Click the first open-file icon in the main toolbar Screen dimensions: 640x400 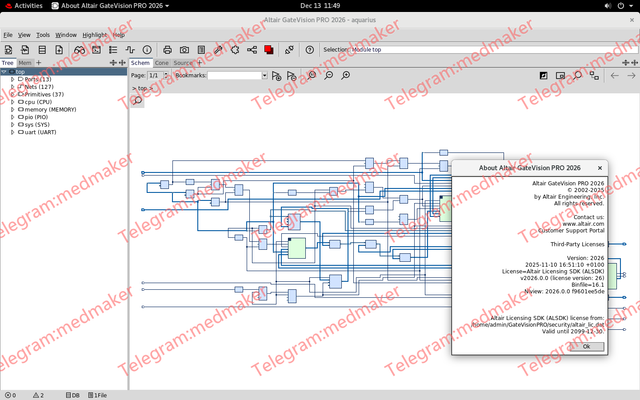click(8, 50)
